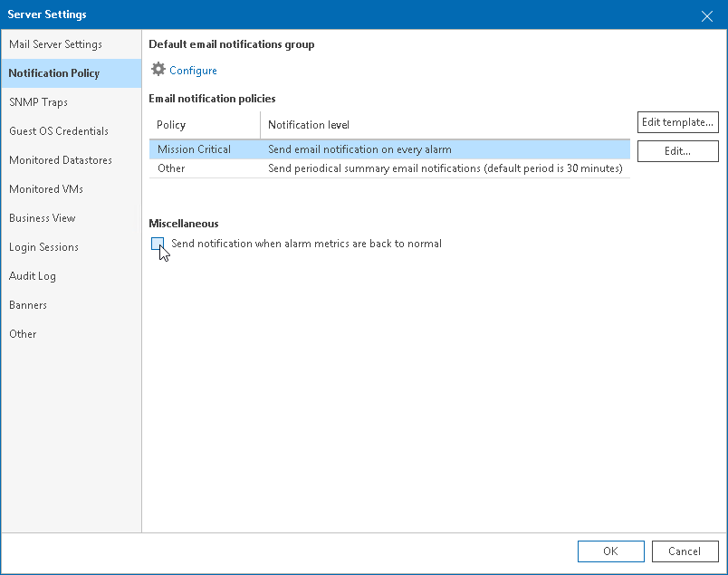View the Audit Log settings
Viewport: 728px width, 575px height.
(33, 275)
